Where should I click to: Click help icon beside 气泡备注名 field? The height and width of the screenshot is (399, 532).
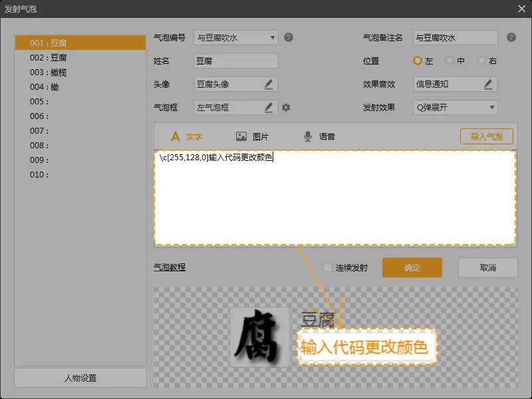(x=511, y=37)
